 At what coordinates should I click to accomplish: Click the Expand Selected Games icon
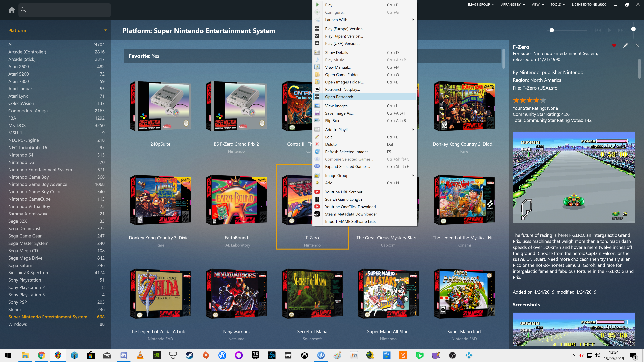click(317, 166)
